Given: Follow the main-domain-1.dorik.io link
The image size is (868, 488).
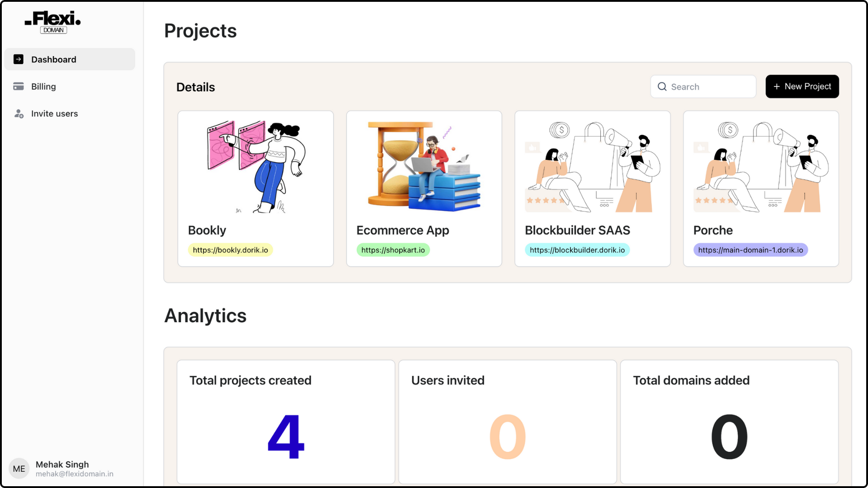Looking at the screenshot, I should pyautogui.click(x=750, y=250).
